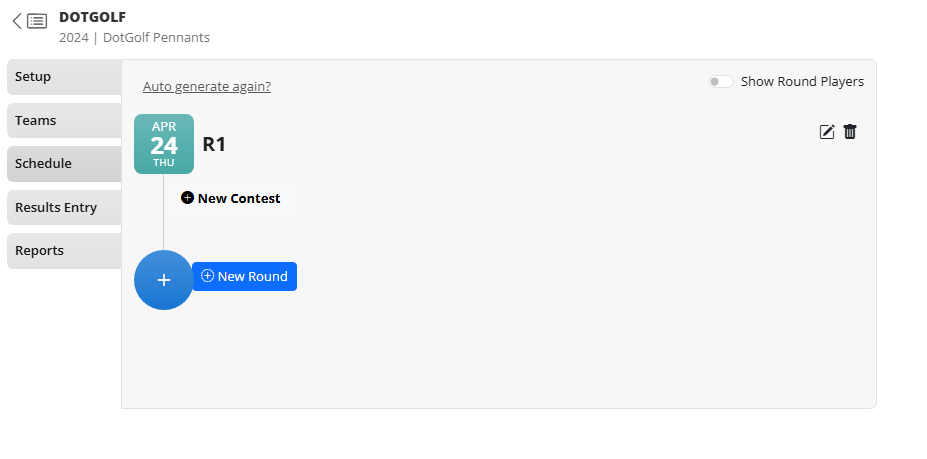Click the DOTGOLF header title
Screen dimensions: 927x459
[x=92, y=17]
